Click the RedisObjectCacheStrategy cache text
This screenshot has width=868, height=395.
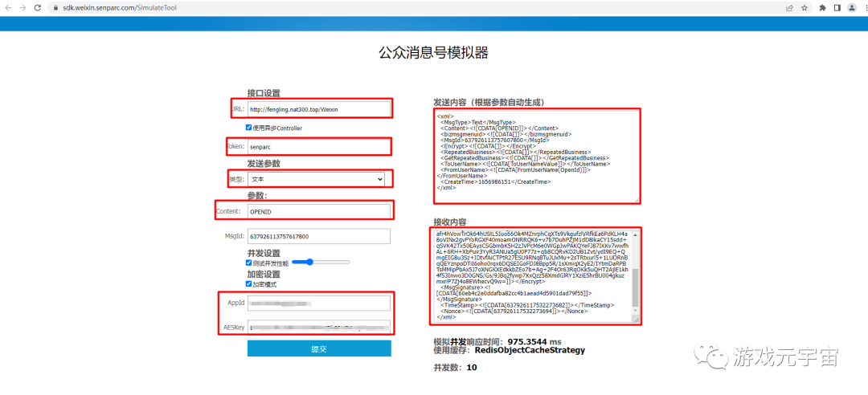(x=529, y=350)
